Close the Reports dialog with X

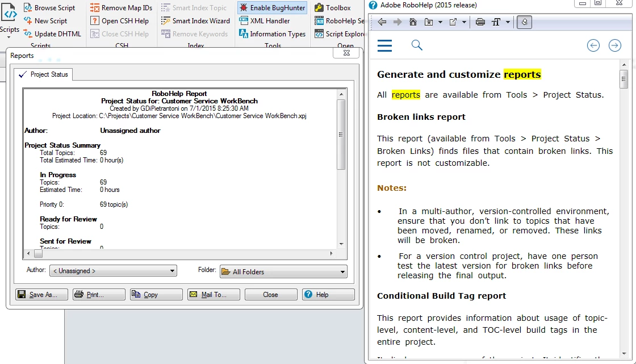[346, 53]
